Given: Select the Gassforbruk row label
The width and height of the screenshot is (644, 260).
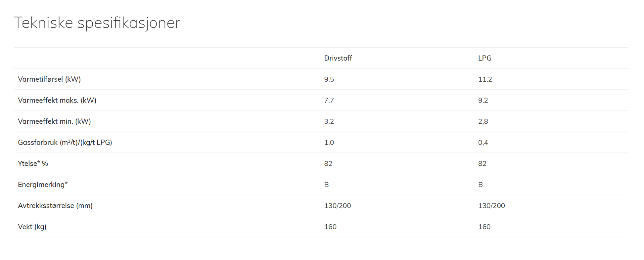Looking at the screenshot, I should (65, 143).
